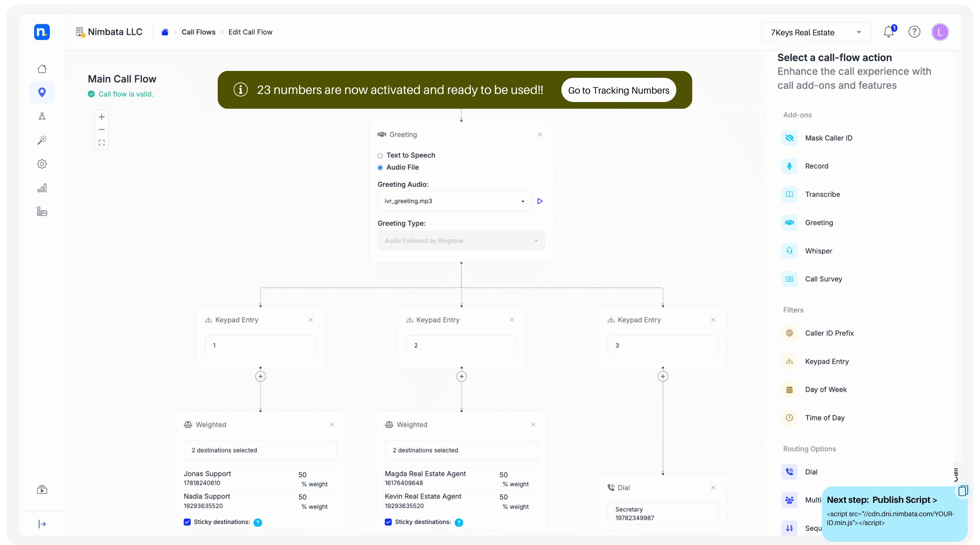Remove the Jonas Support Weighted node
The width and height of the screenshot is (980, 545).
click(x=332, y=425)
